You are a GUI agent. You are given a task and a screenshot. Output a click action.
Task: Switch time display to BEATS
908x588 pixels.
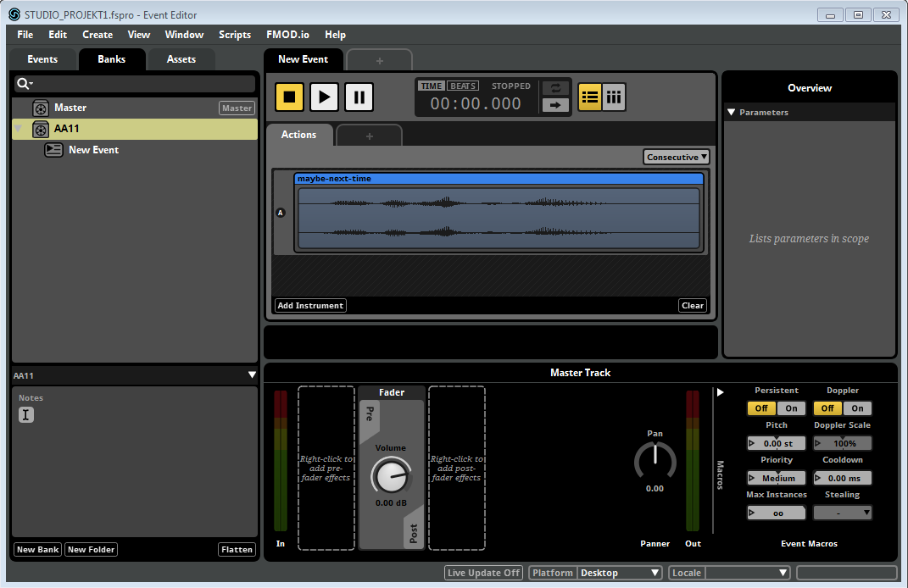pos(463,86)
